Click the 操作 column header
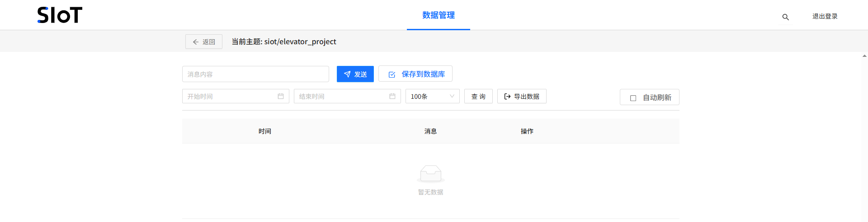 click(527, 131)
